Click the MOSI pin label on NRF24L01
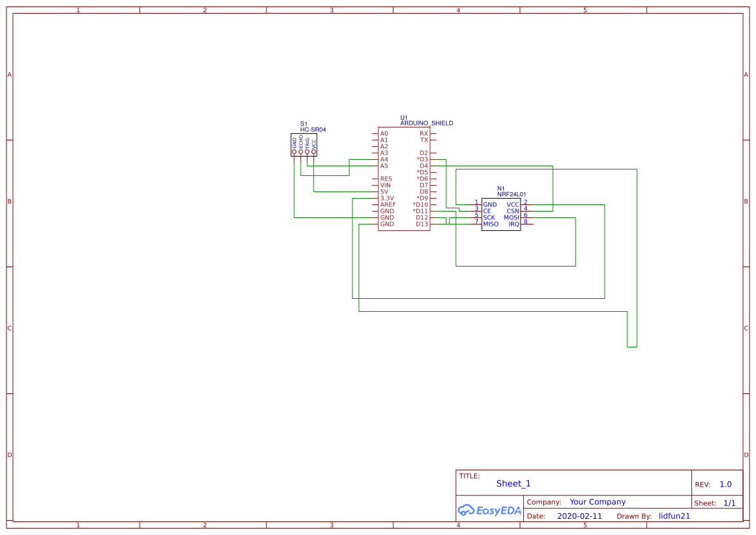756x535 pixels. click(x=512, y=217)
